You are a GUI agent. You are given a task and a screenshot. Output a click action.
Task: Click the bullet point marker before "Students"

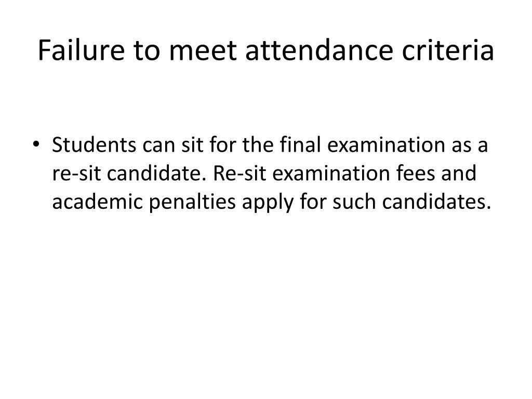[x=36, y=144]
